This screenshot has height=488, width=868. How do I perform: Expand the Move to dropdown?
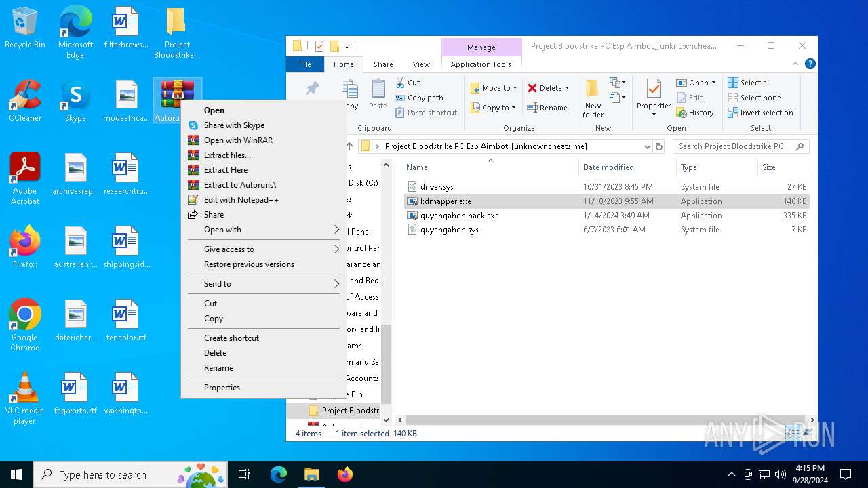tap(515, 88)
